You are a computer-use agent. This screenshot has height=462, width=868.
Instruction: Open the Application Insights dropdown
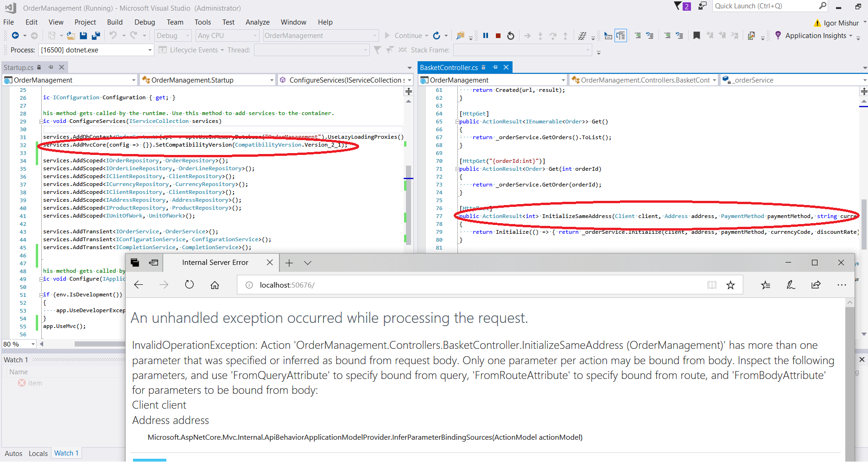[x=851, y=36]
